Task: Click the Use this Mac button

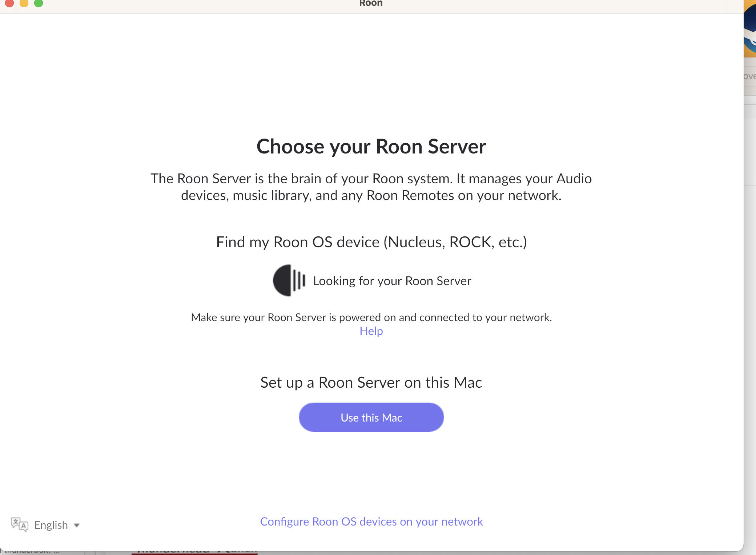Action: (371, 417)
